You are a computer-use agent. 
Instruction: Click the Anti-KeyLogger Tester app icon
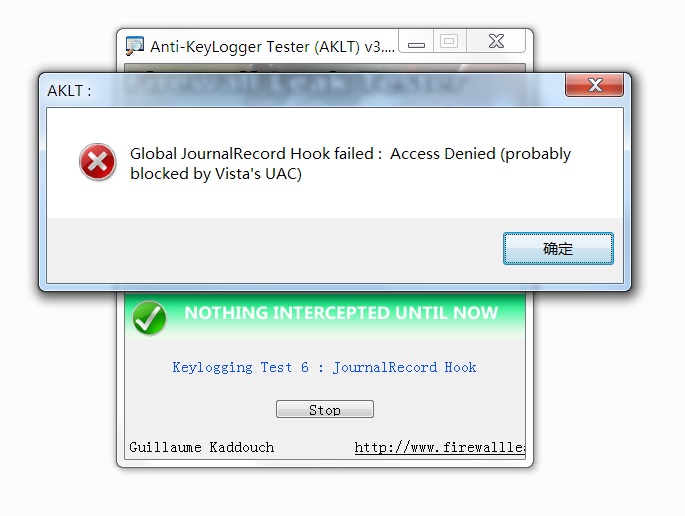pyautogui.click(x=135, y=45)
